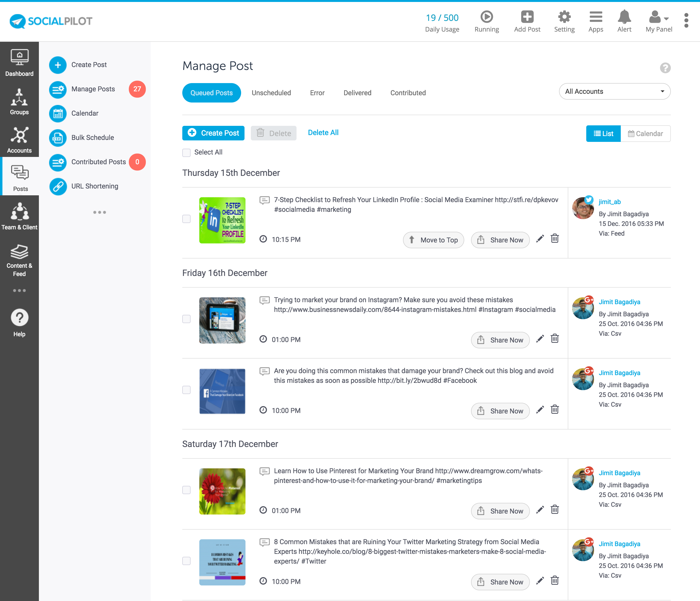The width and height of the screenshot is (700, 601).
Task: Switch to the Delivered tab
Action: pyautogui.click(x=357, y=93)
